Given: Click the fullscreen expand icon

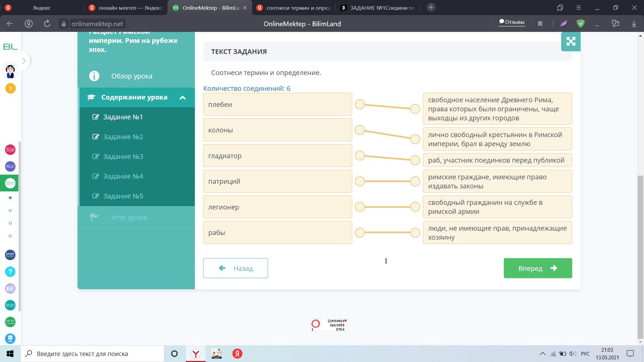Looking at the screenshot, I should (x=571, y=42).
